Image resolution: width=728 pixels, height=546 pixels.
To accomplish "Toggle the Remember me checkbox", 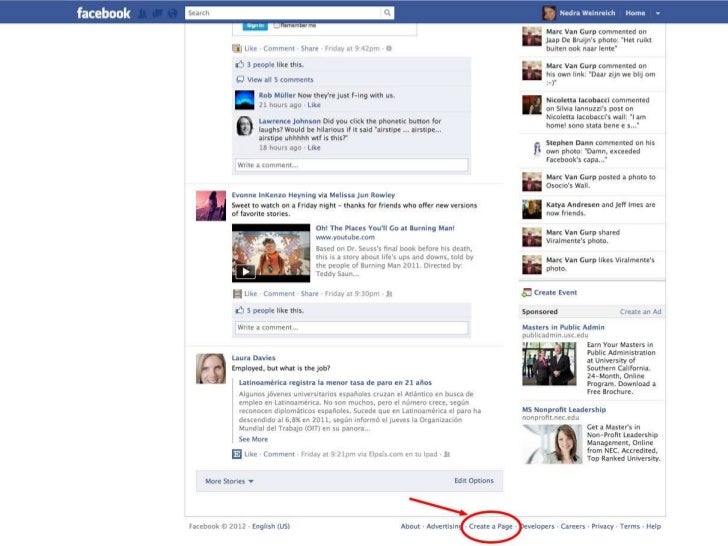I will click(277, 26).
